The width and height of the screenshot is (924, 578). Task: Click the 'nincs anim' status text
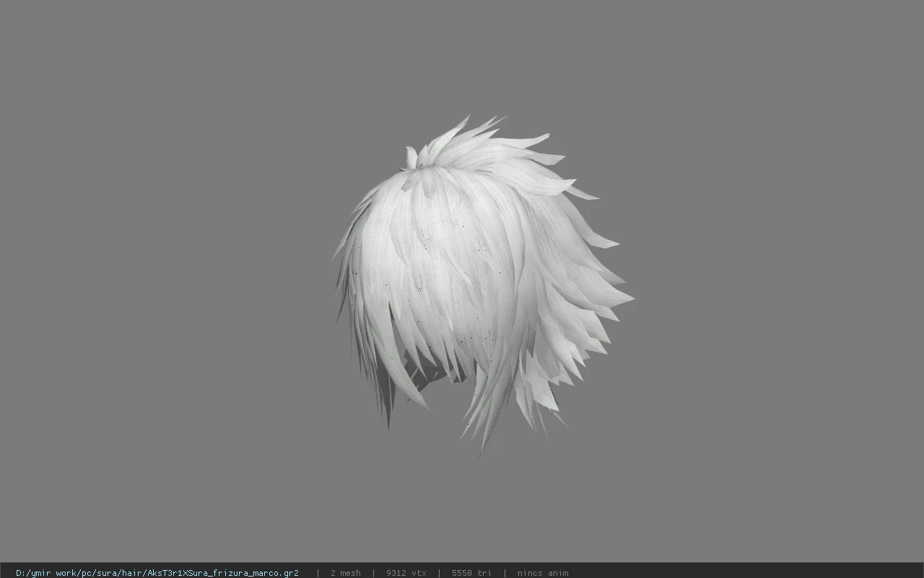(x=542, y=573)
